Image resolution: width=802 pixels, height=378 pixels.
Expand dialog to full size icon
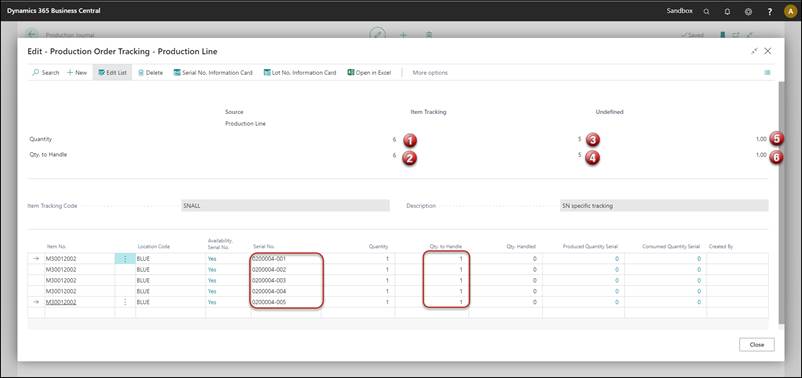click(x=754, y=51)
